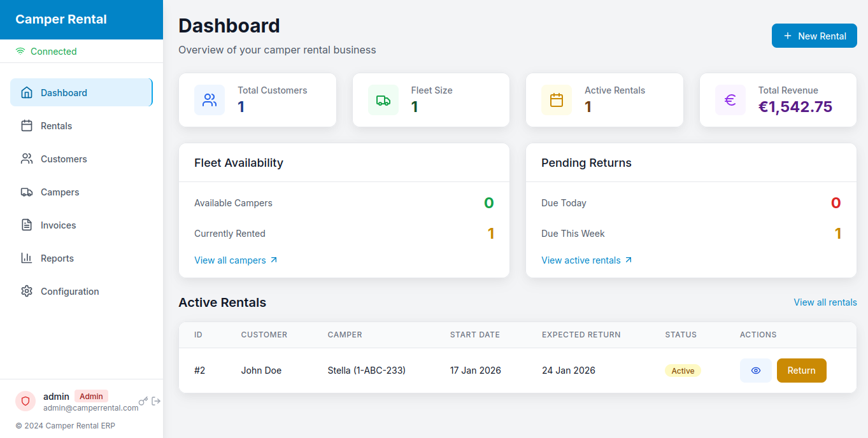Open Invoices from the sidebar
The width and height of the screenshot is (868, 438).
click(x=82, y=225)
